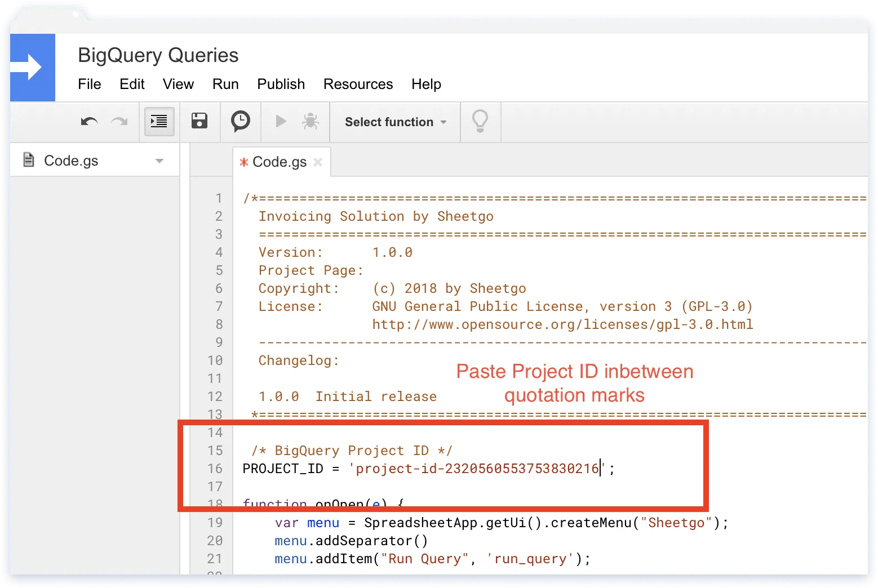Select Code.gs in the files sidebar
The width and height of the screenshot is (878, 588).
tap(71, 160)
